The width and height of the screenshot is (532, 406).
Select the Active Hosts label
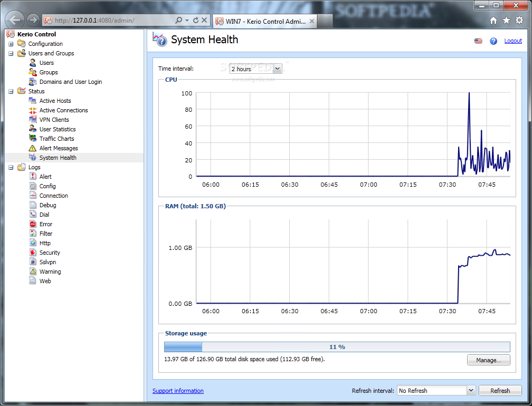click(x=55, y=101)
